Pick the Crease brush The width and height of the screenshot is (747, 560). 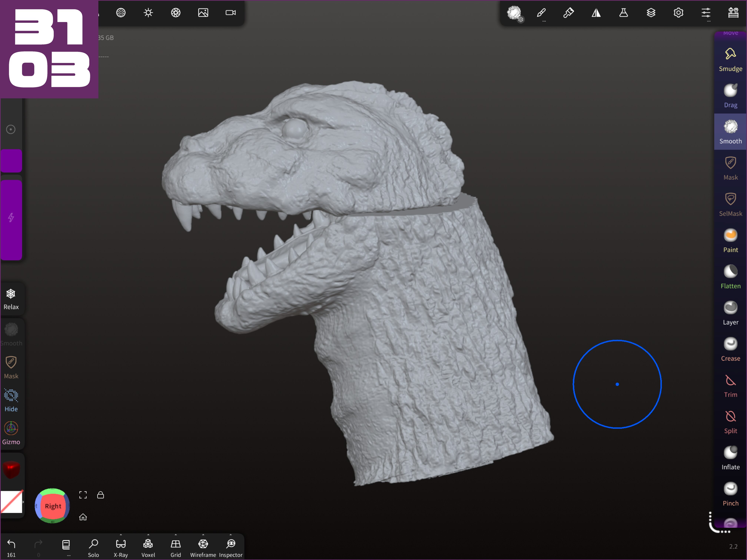[x=730, y=349]
